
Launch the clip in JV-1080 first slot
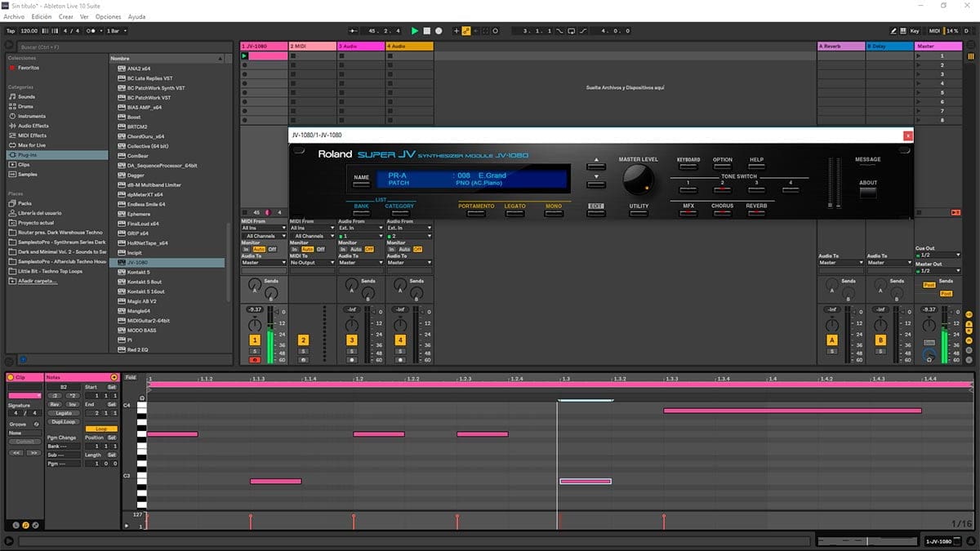point(244,56)
